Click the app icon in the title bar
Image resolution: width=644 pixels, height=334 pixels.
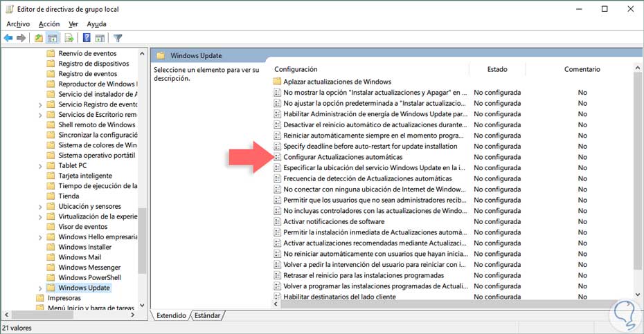(x=10, y=9)
